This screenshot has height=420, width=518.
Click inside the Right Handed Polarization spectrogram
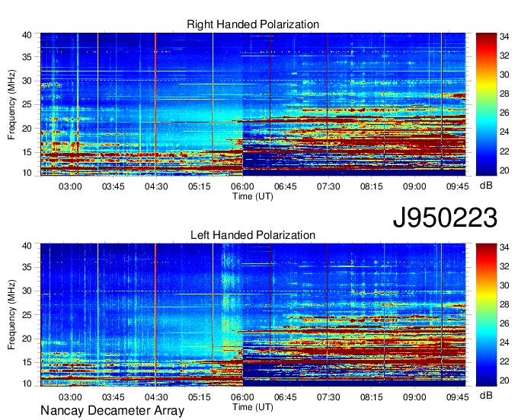pyautogui.click(x=253, y=104)
